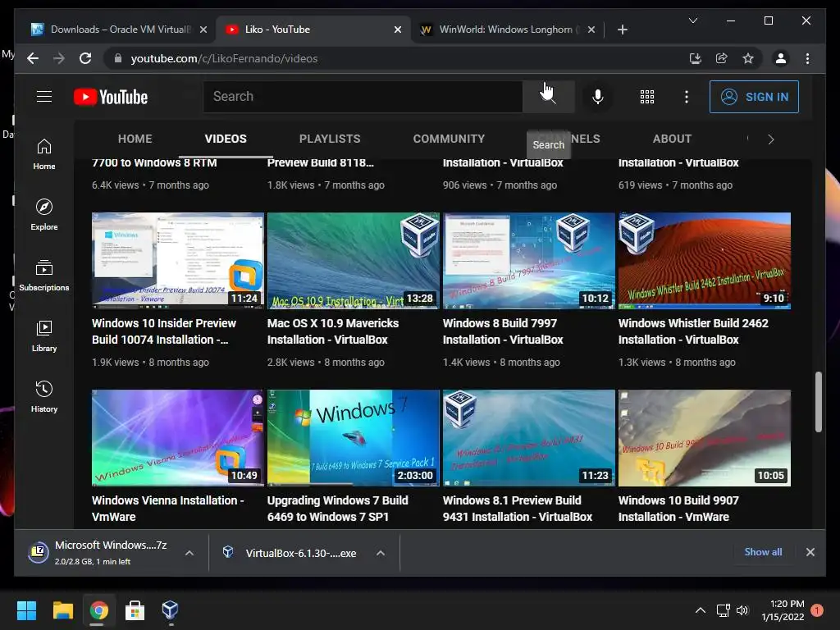840x630 pixels.
Task: Switch to the HOME channel tab
Action: 135,139
